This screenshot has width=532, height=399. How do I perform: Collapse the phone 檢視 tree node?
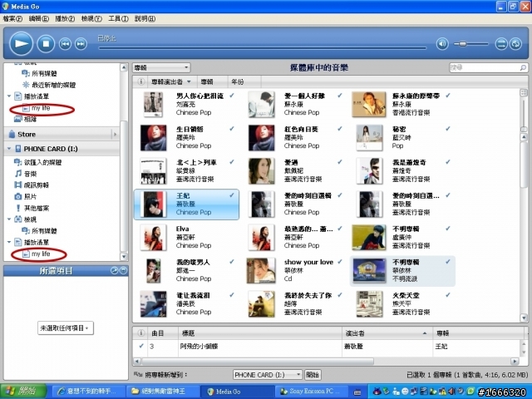click(x=9, y=219)
